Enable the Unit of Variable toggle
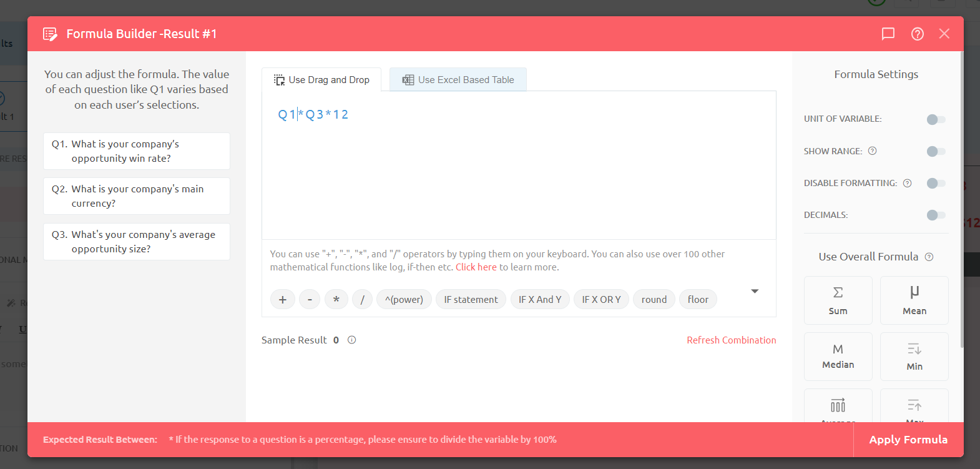Image resolution: width=980 pixels, height=469 pixels. (x=936, y=119)
